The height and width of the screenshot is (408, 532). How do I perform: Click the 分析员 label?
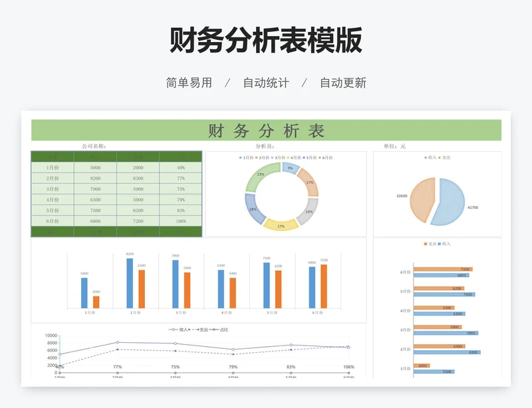click(265, 146)
